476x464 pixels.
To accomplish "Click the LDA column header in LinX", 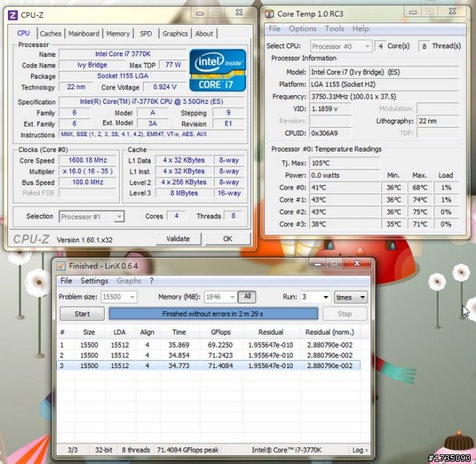I will pyautogui.click(x=120, y=332).
